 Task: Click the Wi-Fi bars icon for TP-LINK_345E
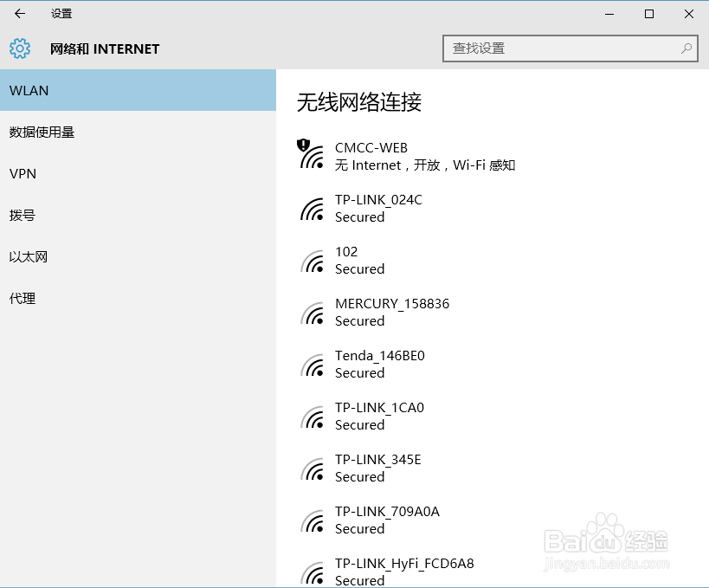(311, 468)
